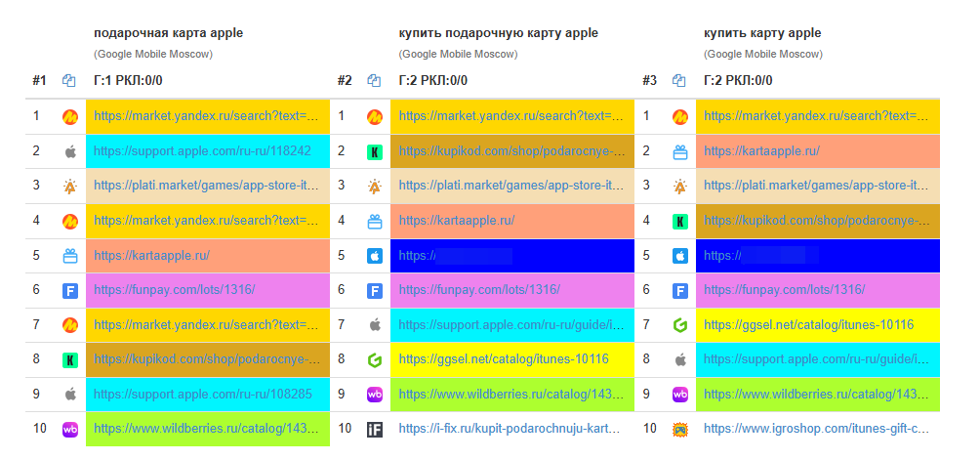Open wildberries.ru link in column #1 row 10
The image size is (980, 460).
207,429
